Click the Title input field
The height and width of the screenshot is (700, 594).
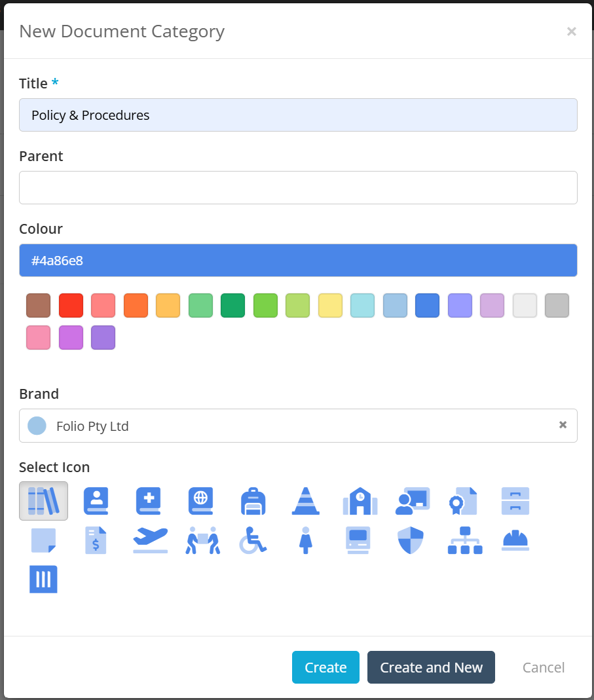[x=298, y=115]
